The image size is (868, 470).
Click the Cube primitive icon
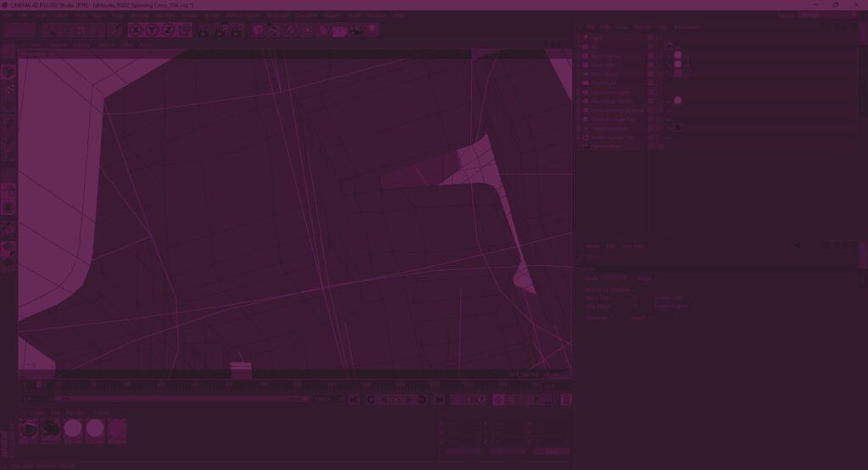coord(259,30)
